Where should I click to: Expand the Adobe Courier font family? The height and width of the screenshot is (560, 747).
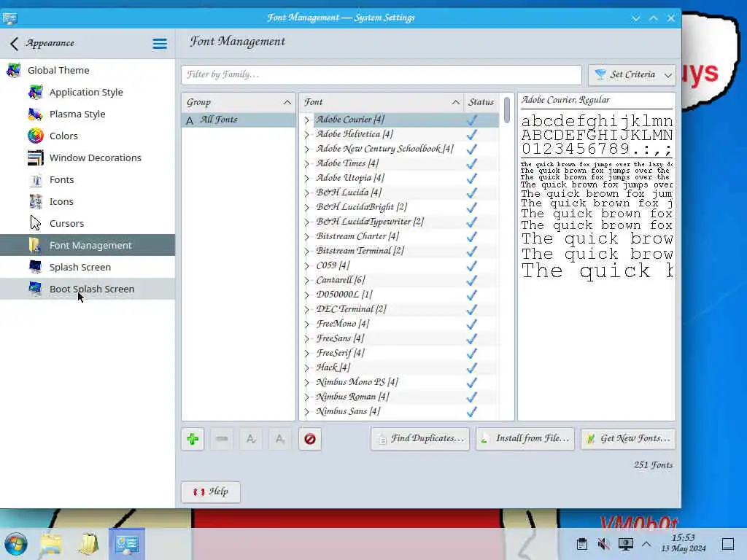click(x=307, y=120)
